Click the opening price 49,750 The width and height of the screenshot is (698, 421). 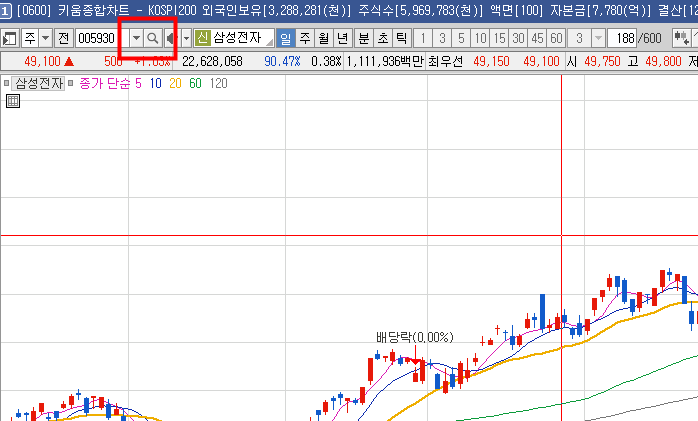tap(602, 61)
